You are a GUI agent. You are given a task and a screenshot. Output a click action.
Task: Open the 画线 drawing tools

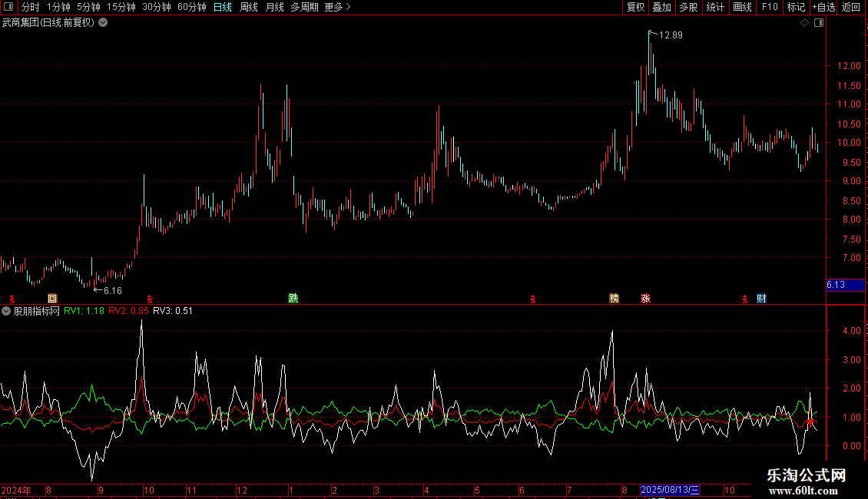click(x=742, y=7)
